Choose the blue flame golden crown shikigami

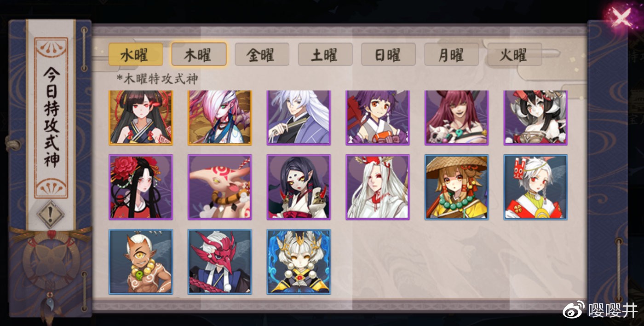point(299,262)
